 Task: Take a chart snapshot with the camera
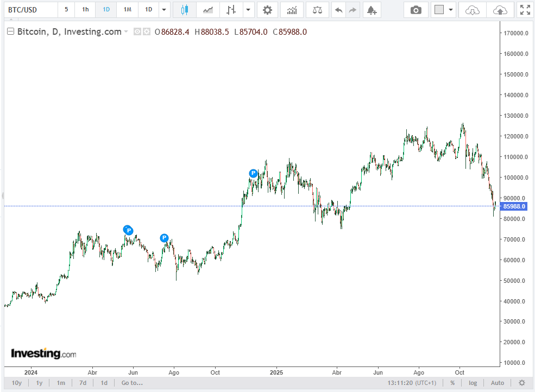coord(416,9)
